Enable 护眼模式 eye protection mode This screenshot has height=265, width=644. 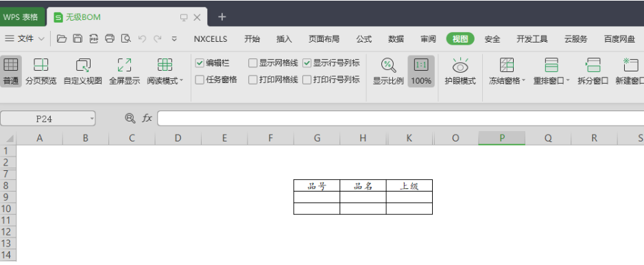click(x=460, y=71)
